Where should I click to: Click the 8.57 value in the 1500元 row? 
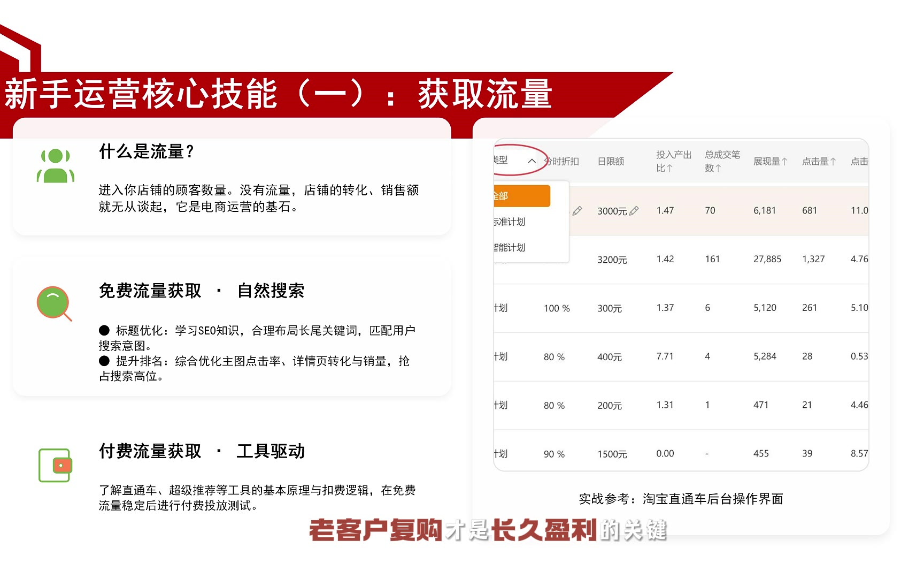(x=859, y=454)
